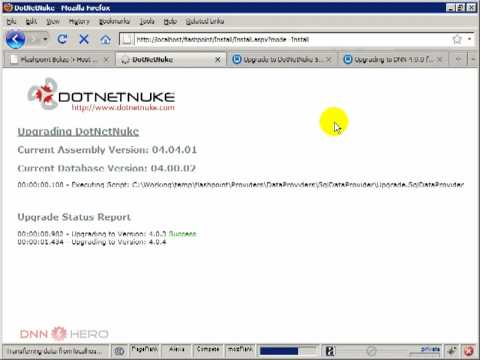Bookmark page with the star icon
The height and width of the screenshot is (360, 480).
(x=457, y=39)
